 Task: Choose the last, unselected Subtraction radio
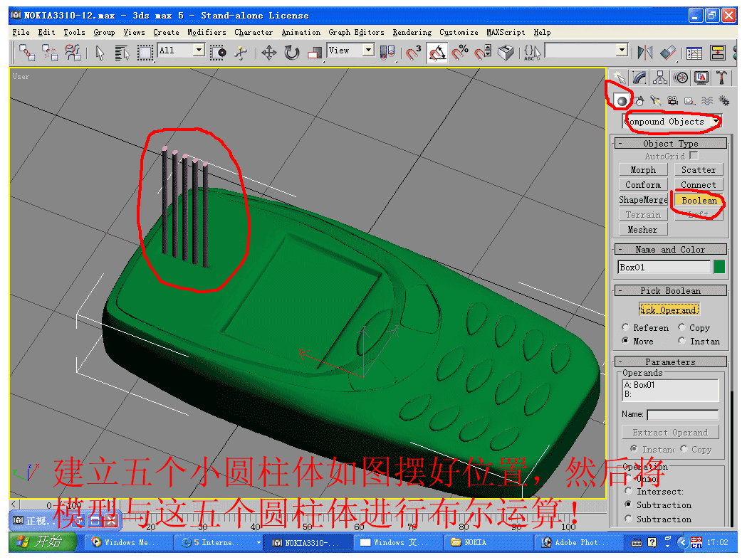(x=628, y=519)
